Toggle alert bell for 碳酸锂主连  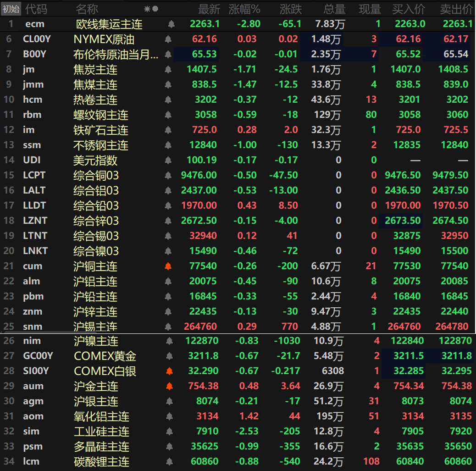pos(169,461)
